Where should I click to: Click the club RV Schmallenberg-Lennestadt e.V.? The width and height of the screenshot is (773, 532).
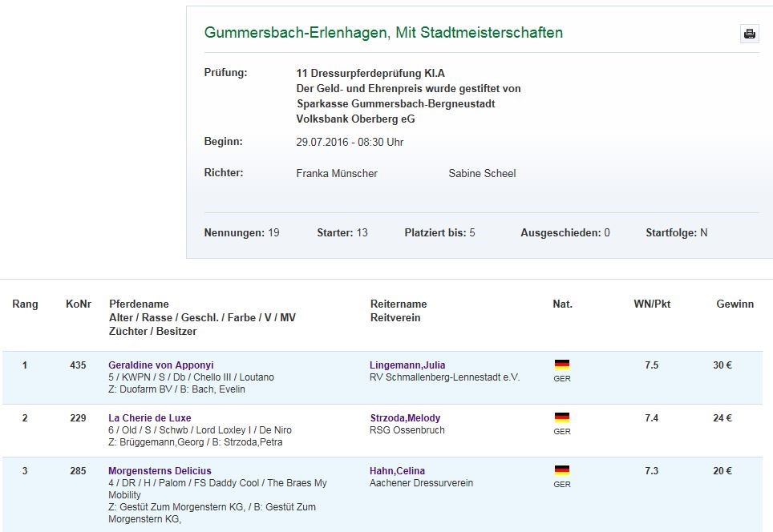coord(444,377)
